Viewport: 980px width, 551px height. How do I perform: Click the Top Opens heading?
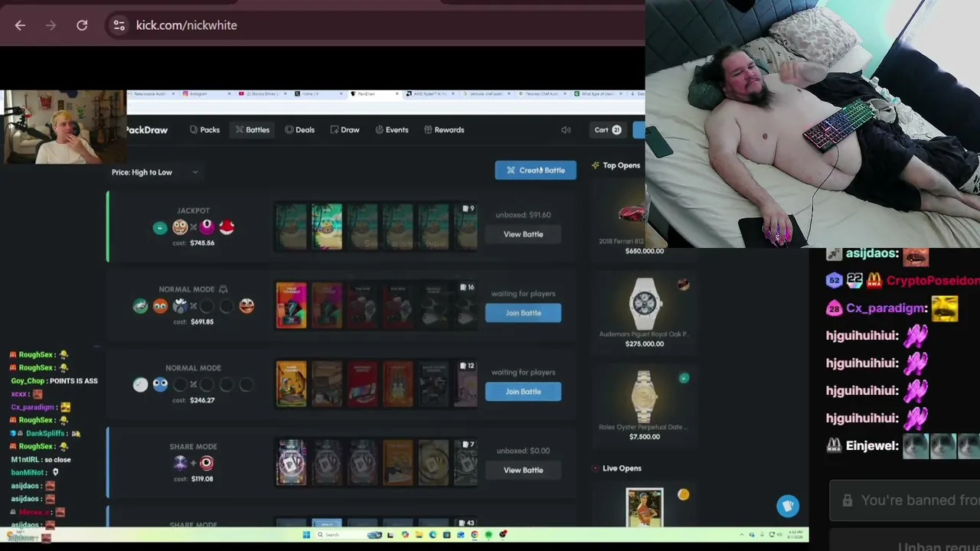621,165
